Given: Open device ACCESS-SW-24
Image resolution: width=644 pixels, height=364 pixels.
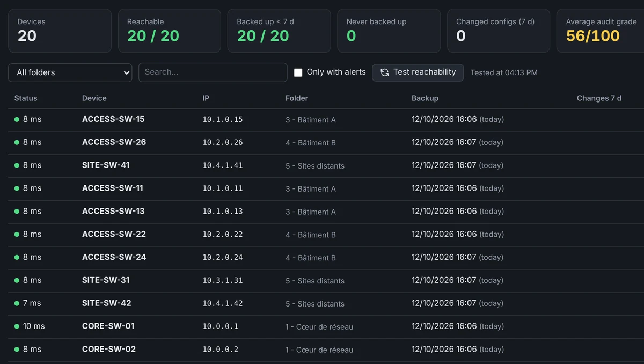Looking at the screenshot, I should coord(114,257).
